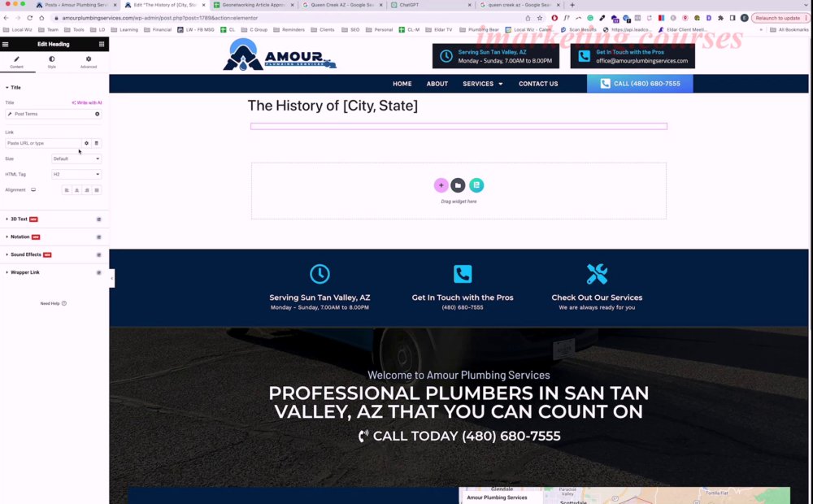The height and width of the screenshot is (504, 813).
Task: Open the CONTACT US nav item
Action: [x=538, y=84]
